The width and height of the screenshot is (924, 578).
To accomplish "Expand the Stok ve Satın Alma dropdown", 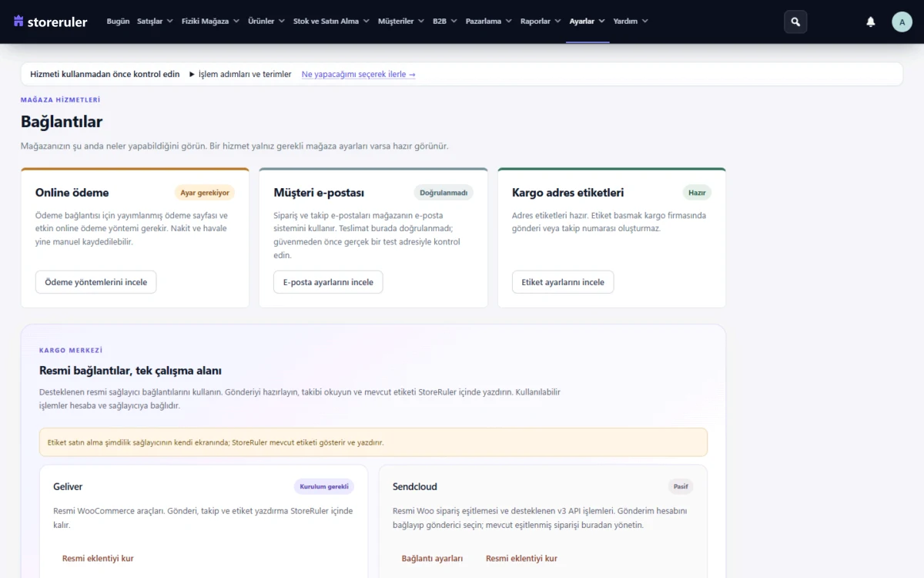I will pos(331,22).
